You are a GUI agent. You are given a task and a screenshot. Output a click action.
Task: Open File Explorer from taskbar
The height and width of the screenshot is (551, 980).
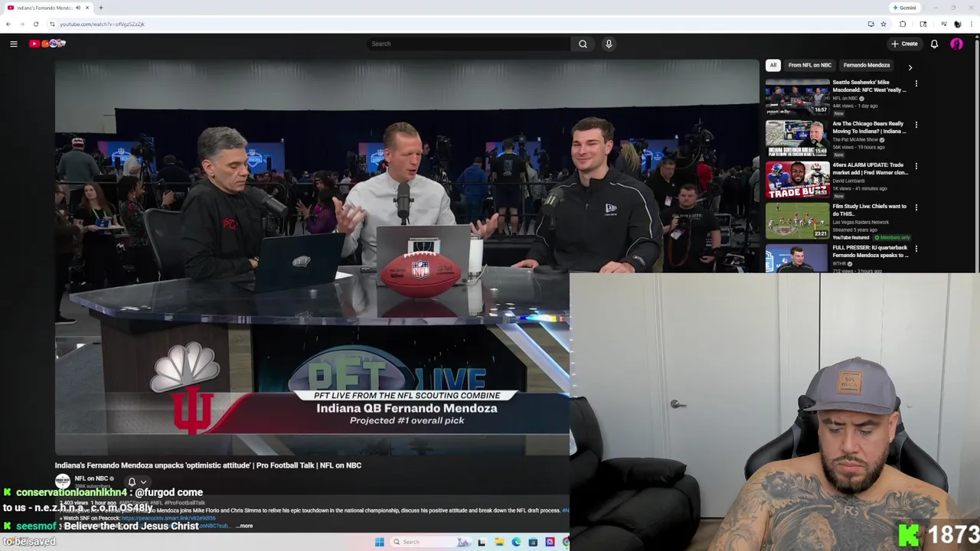pos(499,542)
